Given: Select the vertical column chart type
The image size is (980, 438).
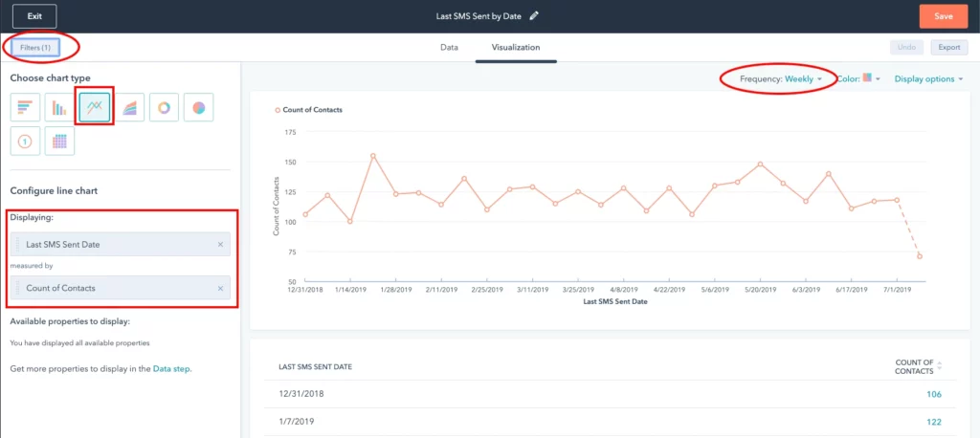Looking at the screenshot, I should (59, 107).
